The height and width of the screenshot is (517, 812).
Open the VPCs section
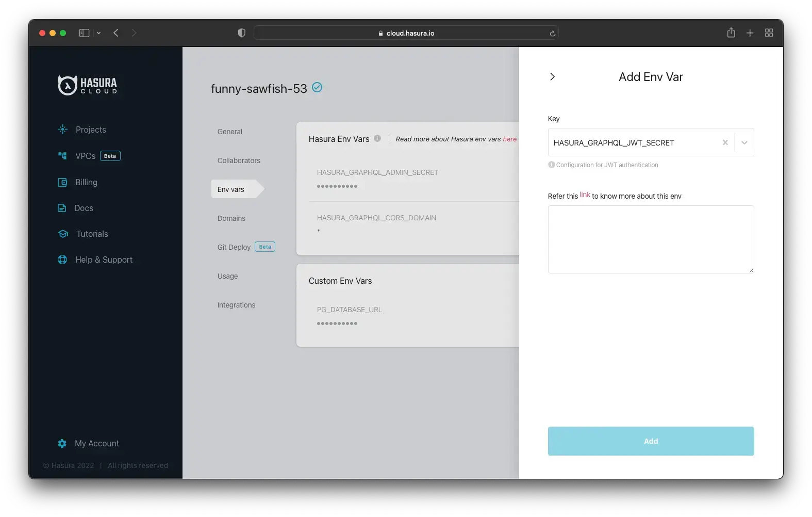[85, 156]
